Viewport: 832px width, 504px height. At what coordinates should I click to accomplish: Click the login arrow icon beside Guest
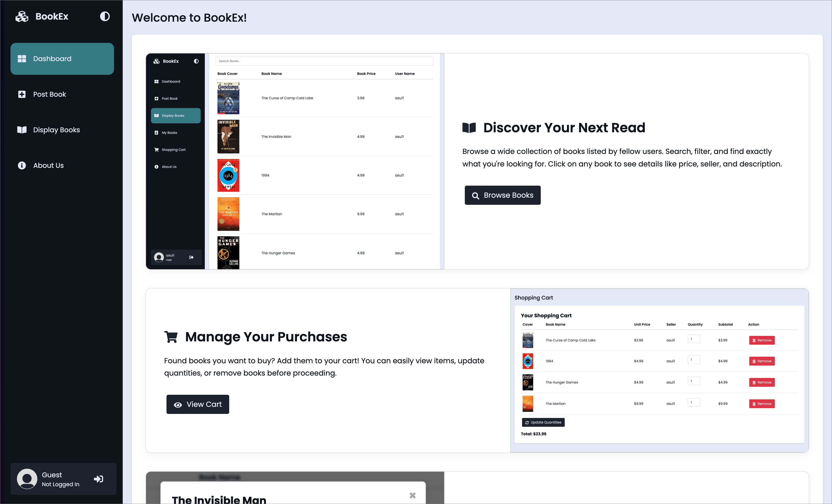coord(99,479)
